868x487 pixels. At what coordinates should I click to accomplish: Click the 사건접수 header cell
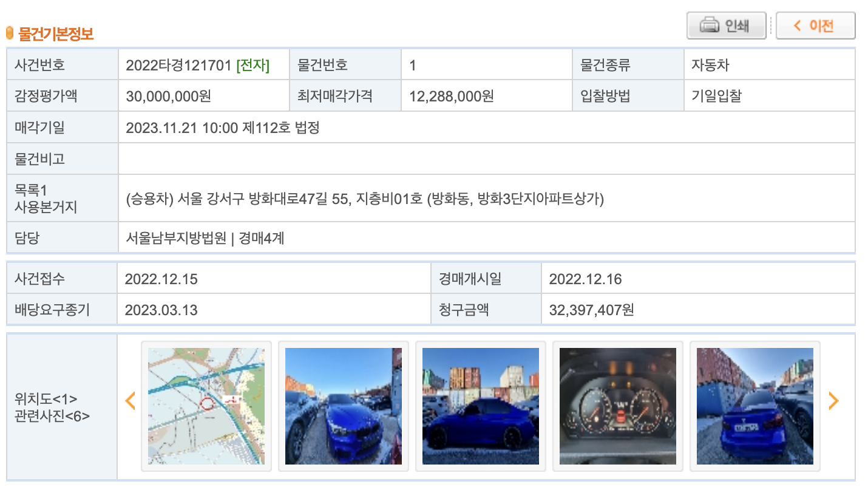click(62, 279)
